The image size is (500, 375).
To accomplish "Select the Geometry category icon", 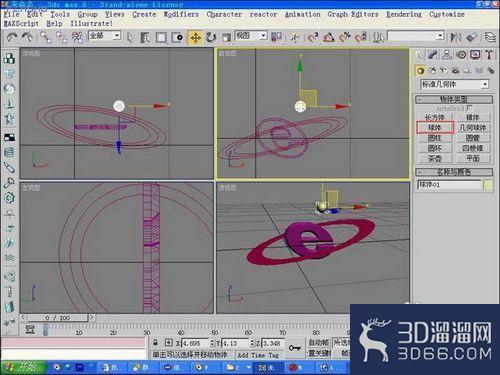I will 421,71.
